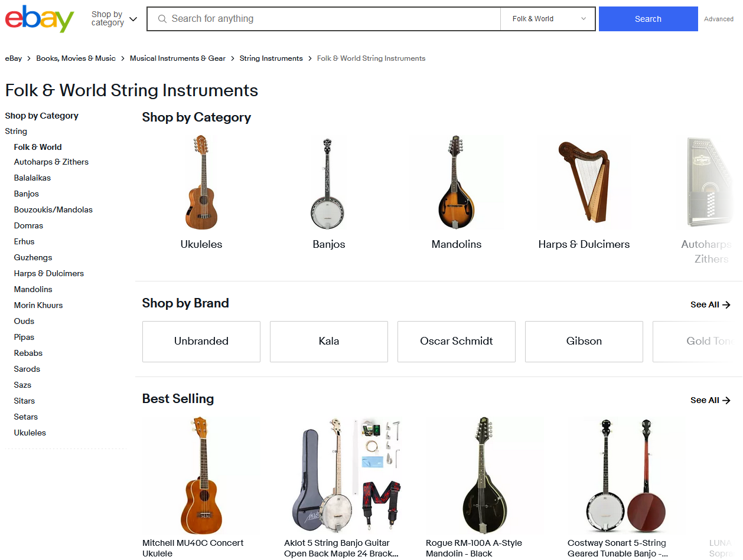
Task: View the Mitchell MU40C Concert Ukulele photo
Action: click(201, 475)
